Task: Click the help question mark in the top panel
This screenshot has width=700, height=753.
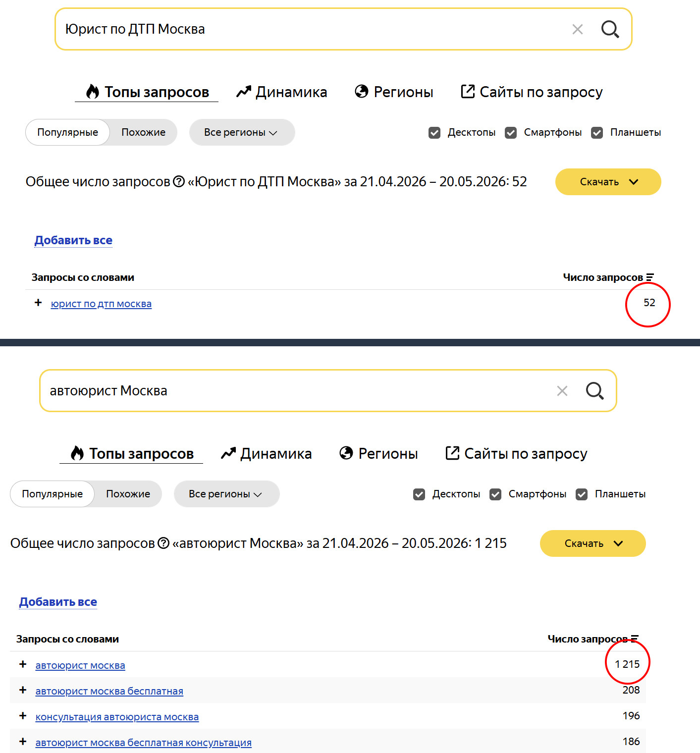Action: 179,182
